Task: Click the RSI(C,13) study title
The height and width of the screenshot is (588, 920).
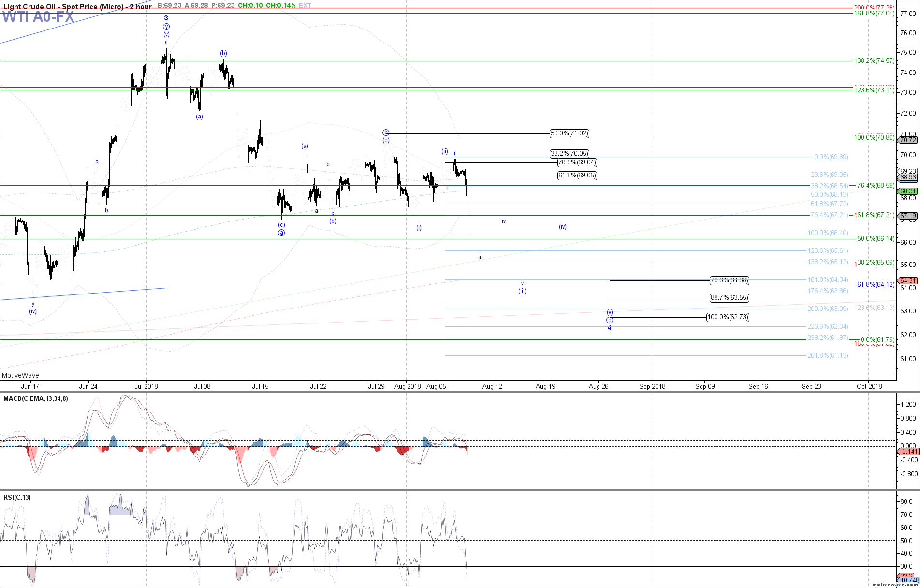Action: click(17, 498)
